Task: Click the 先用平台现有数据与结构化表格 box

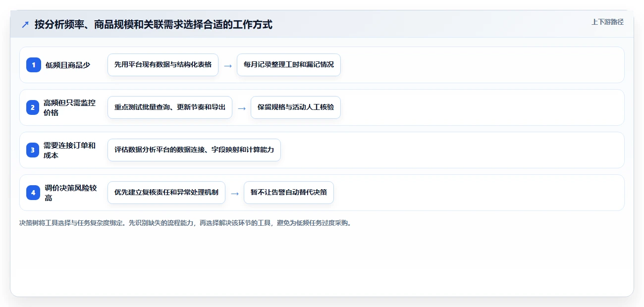Action: click(163, 65)
